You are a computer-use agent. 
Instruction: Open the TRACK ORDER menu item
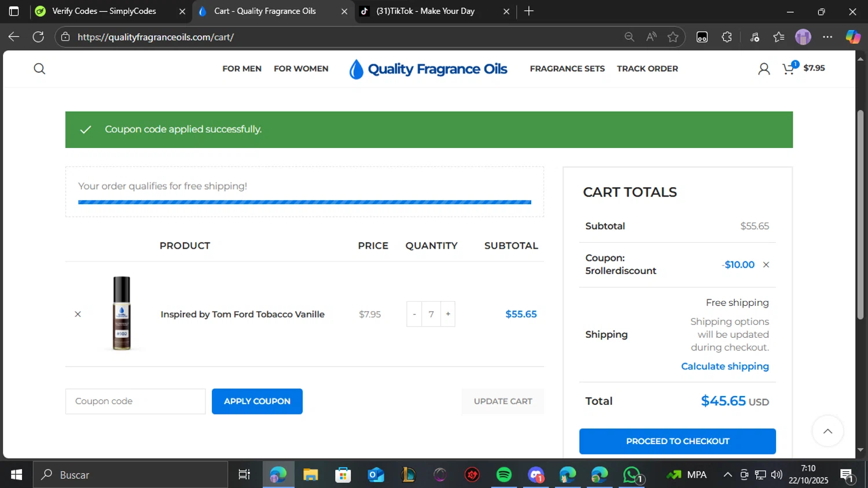point(648,69)
